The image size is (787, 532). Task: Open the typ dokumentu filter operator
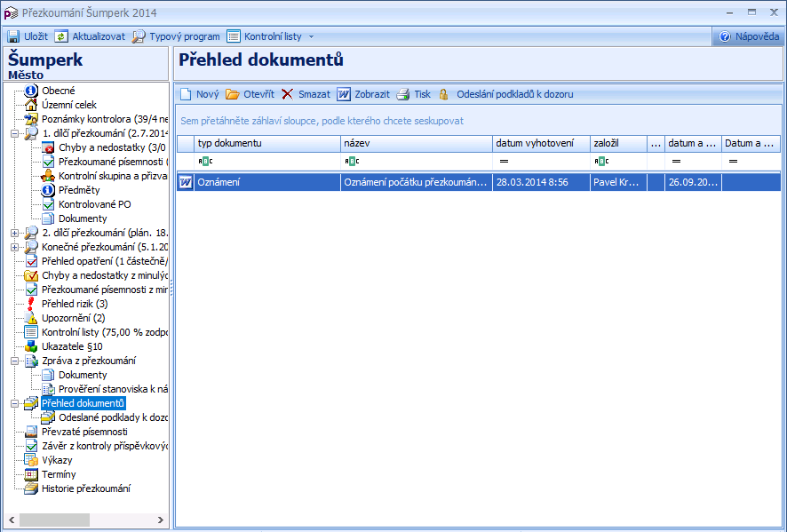click(205, 161)
